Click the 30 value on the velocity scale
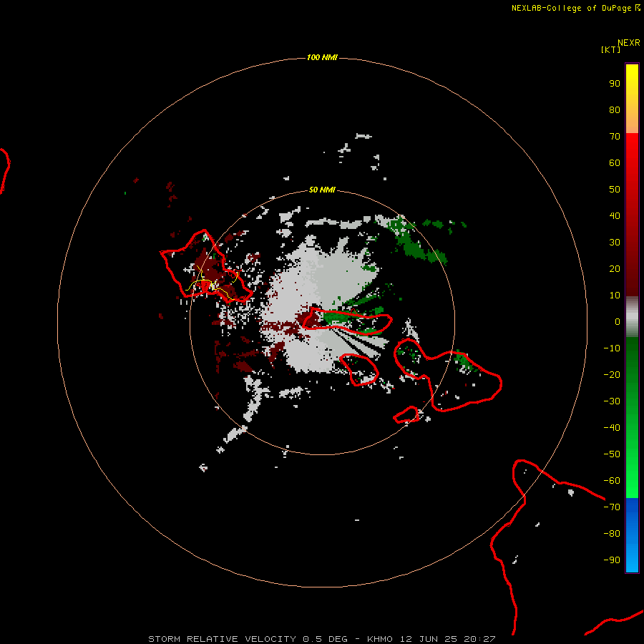644x644 pixels. point(615,243)
